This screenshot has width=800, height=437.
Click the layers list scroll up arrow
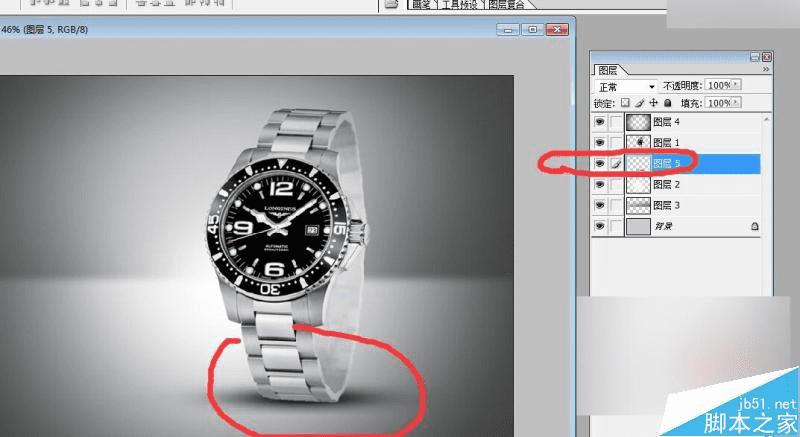point(766,119)
